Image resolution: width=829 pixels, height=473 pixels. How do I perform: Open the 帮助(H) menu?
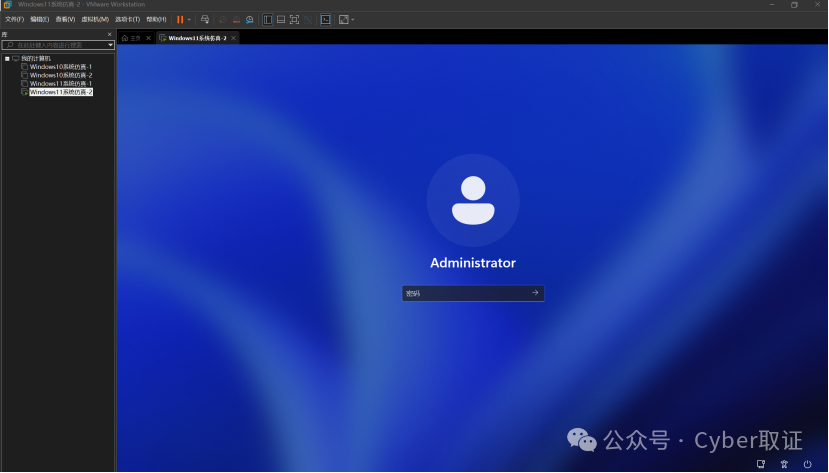[156, 20]
